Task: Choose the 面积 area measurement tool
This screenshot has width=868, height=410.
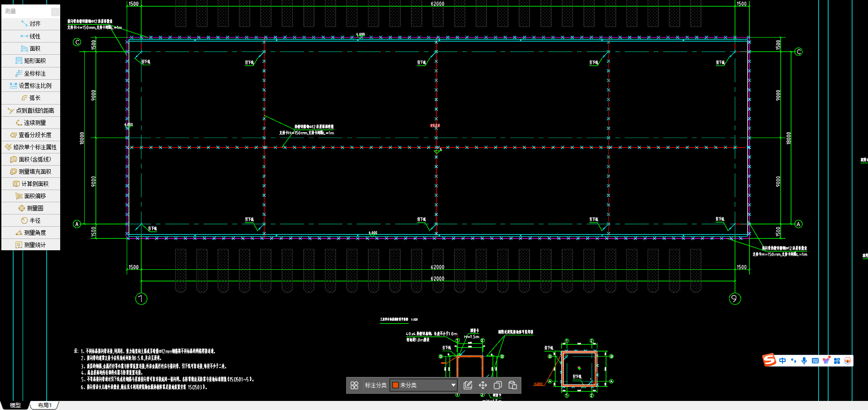Action: [x=31, y=48]
